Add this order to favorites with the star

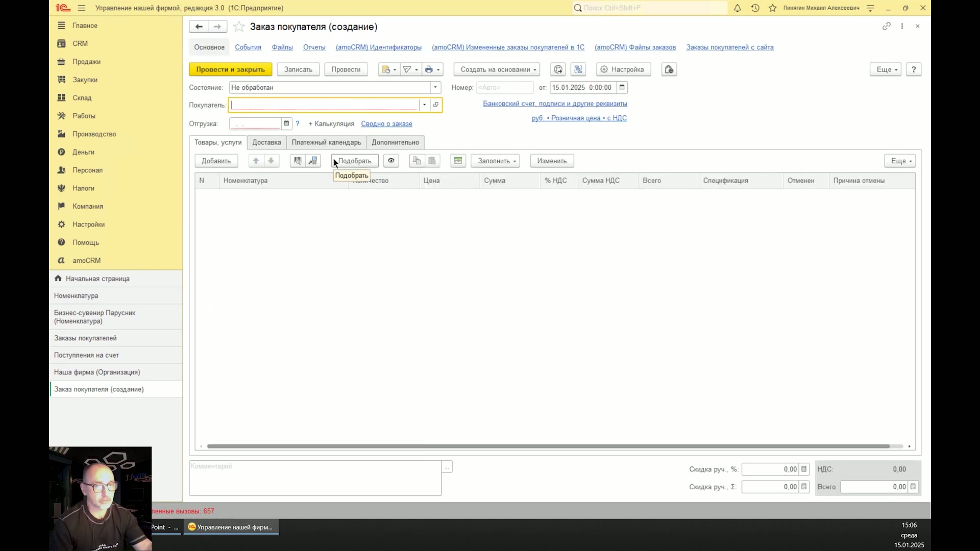pos(238,27)
